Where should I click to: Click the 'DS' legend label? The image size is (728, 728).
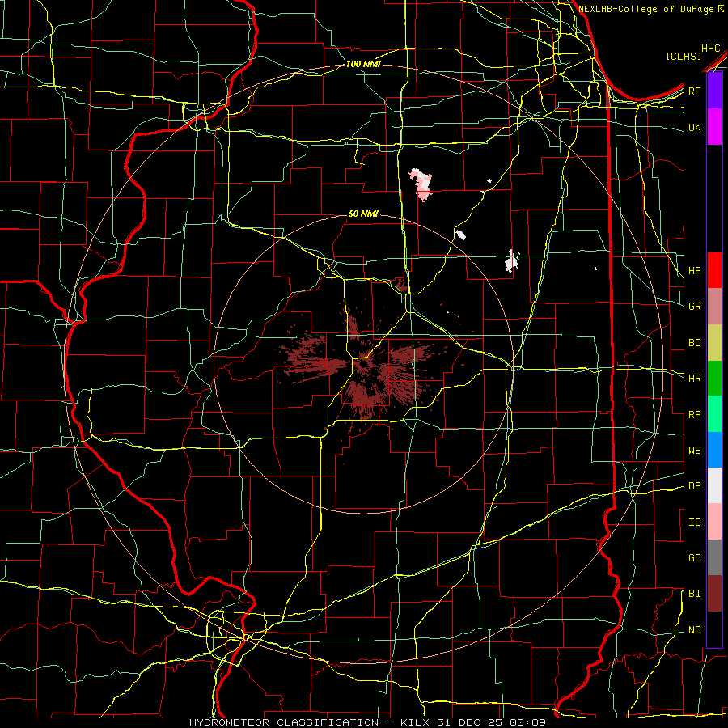click(x=694, y=486)
